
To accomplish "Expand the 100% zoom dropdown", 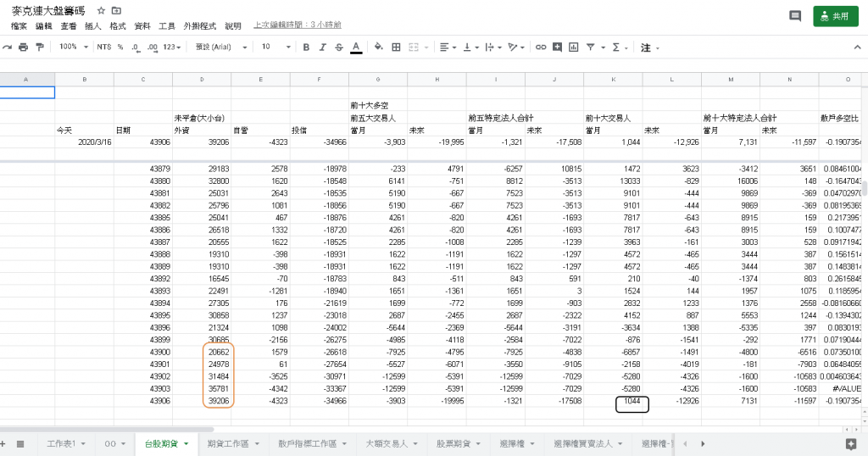I will pyautogui.click(x=73, y=47).
